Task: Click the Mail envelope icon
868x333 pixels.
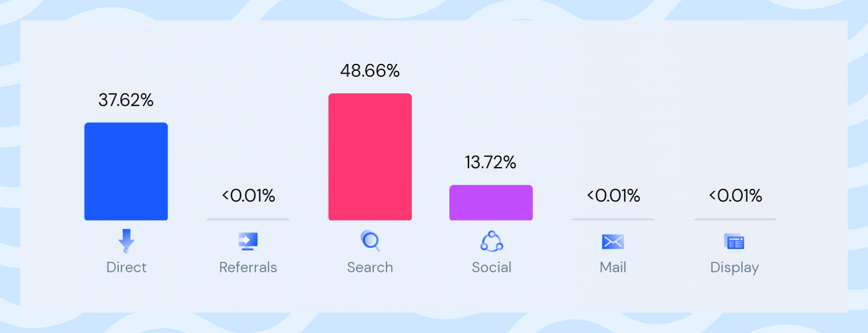Action: 613,242
